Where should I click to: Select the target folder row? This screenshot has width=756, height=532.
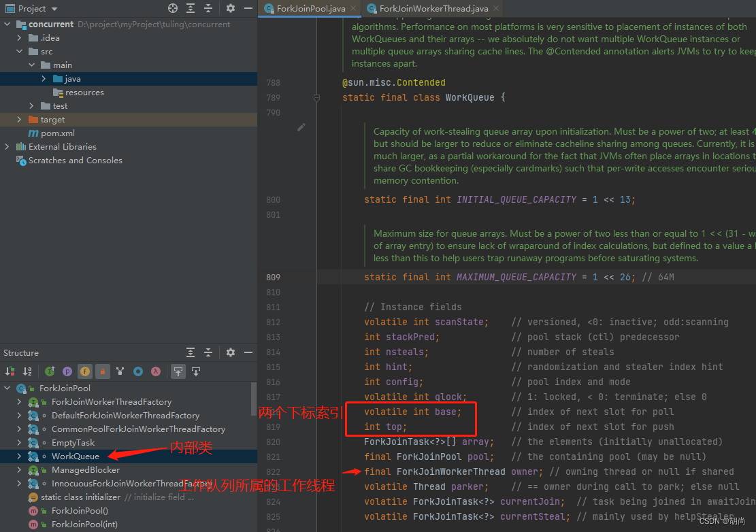coord(128,119)
